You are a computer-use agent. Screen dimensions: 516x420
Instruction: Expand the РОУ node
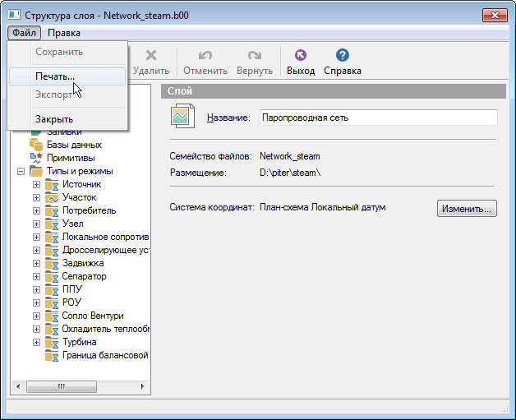[x=36, y=303]
